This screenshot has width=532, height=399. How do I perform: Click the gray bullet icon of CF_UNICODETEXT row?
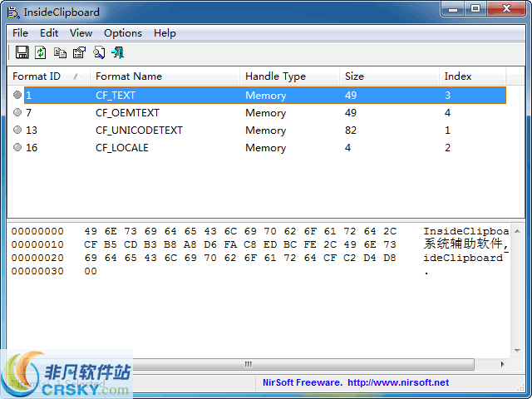17,130
